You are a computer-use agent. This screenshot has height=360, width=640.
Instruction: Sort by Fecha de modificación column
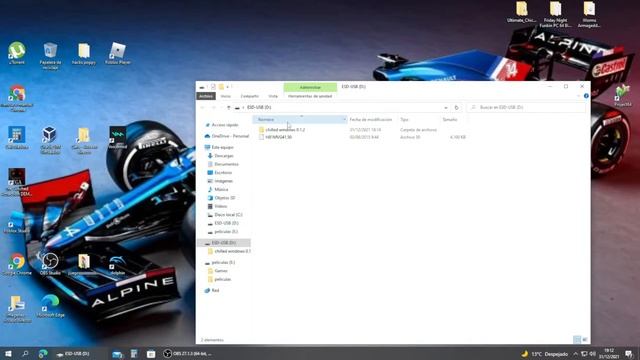[x=371, y=120]
